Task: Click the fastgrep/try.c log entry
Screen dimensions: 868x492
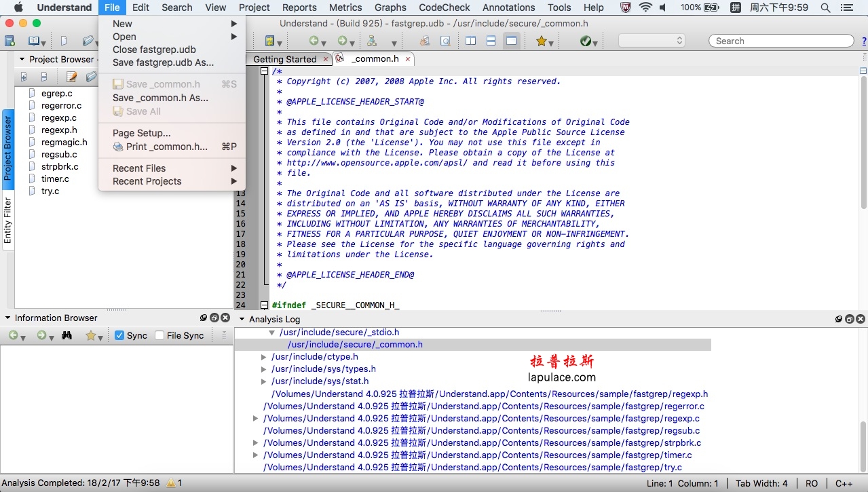Action: point(472,467)
